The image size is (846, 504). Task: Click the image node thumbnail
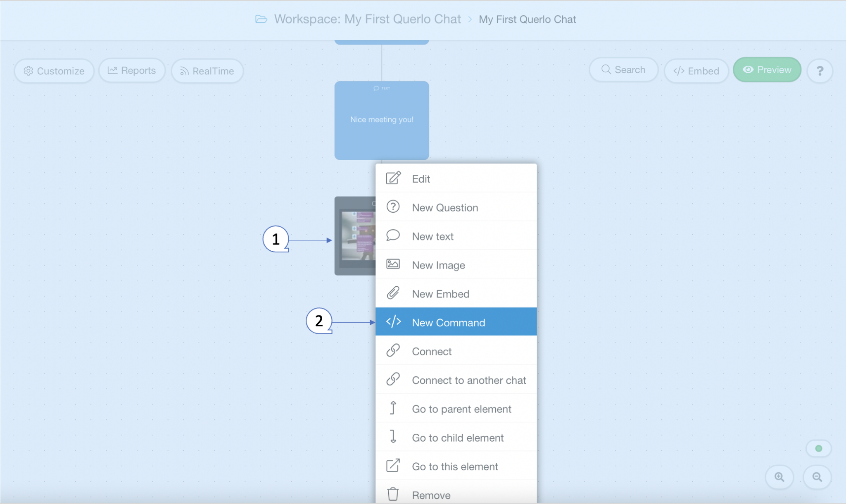tap(356, 236)
